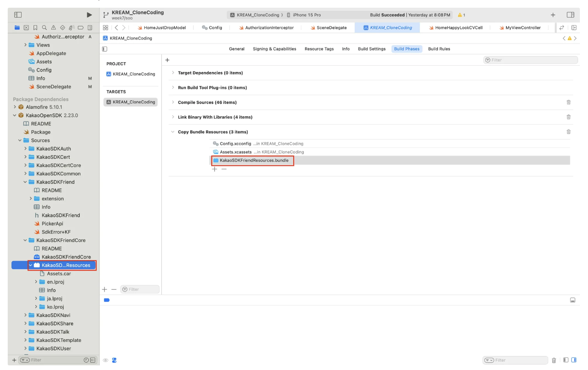Switch to Signing & Capabilities tab
The image size is (588, 370).
coord(274,49)
